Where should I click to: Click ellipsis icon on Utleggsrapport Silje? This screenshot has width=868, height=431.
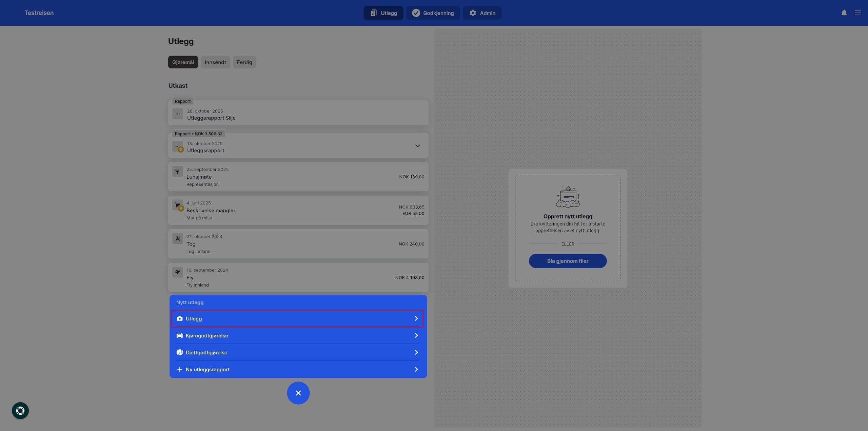[x=177, y=114]
